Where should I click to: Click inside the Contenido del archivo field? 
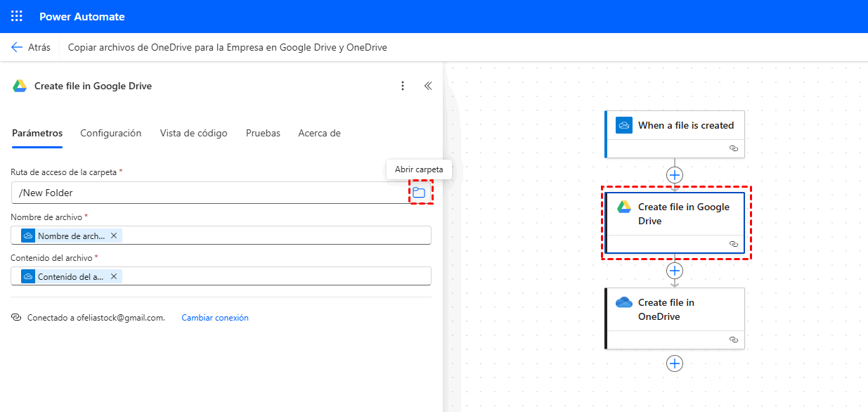[x=221, y=276]
